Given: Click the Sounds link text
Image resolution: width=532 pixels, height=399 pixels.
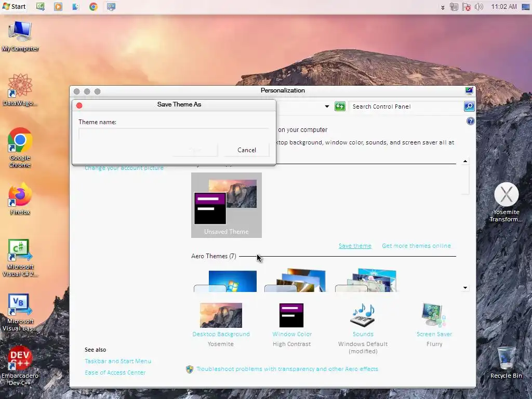Looking at the screenshot, I should click(x=363, y=334).
